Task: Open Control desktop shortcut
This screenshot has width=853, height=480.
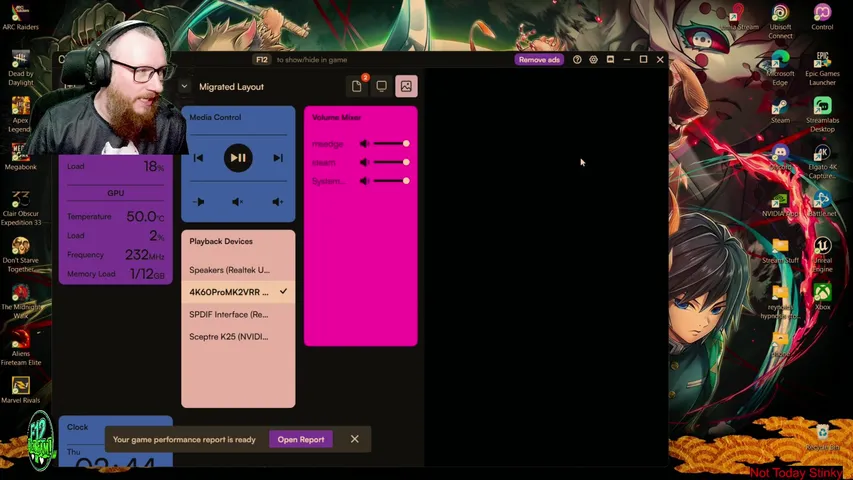Action: pos(822,17)
